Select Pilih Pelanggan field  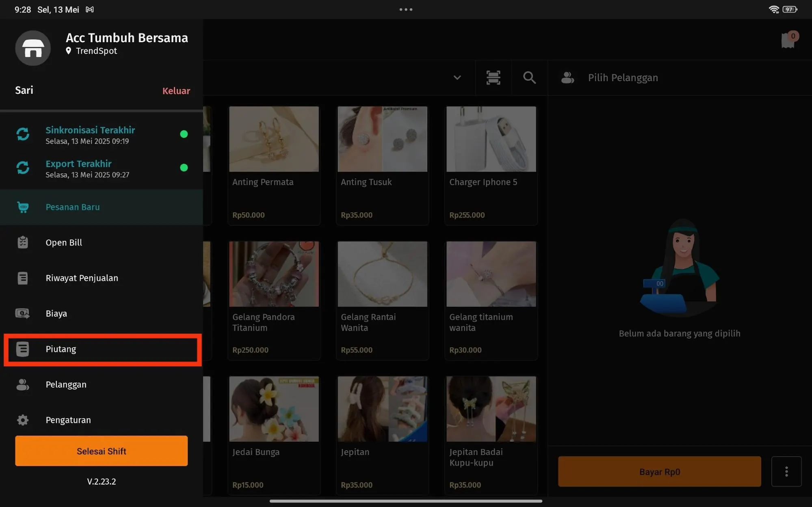pyautogui.click(x=680, y=78)
